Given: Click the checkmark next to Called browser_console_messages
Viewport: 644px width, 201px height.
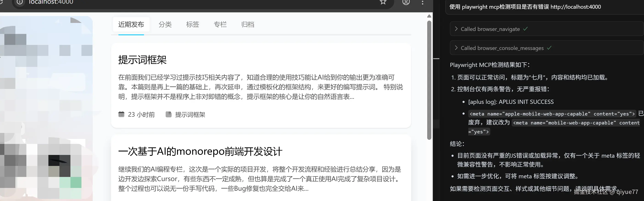Looking at the screenshot, I should click(x=549, y=48).
